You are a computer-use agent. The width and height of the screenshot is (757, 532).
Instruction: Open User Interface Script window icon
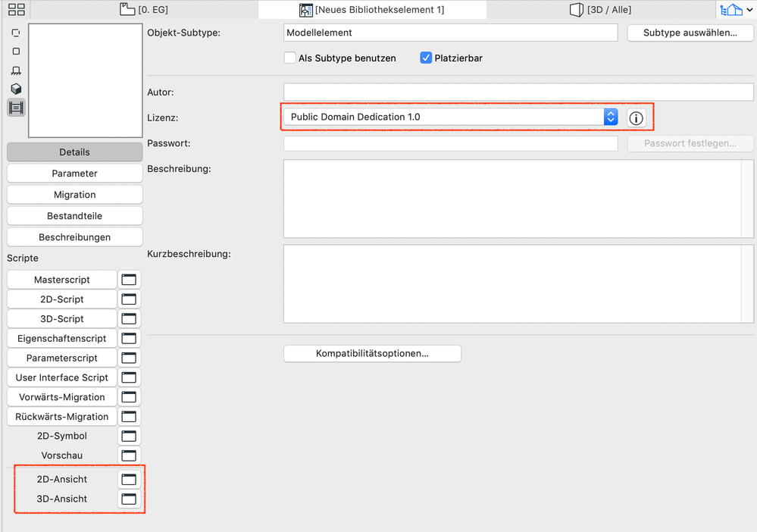[129, 377]
